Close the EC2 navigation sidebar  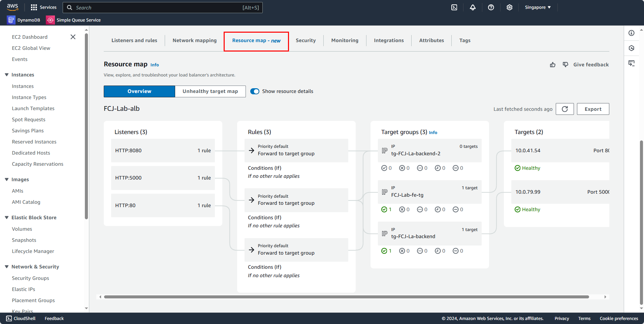(x=73, y=37)
